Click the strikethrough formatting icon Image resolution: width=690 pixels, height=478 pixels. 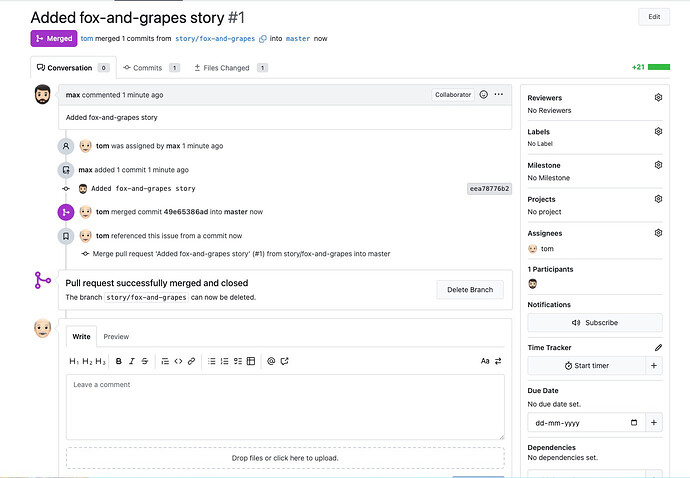coord(144,361)
